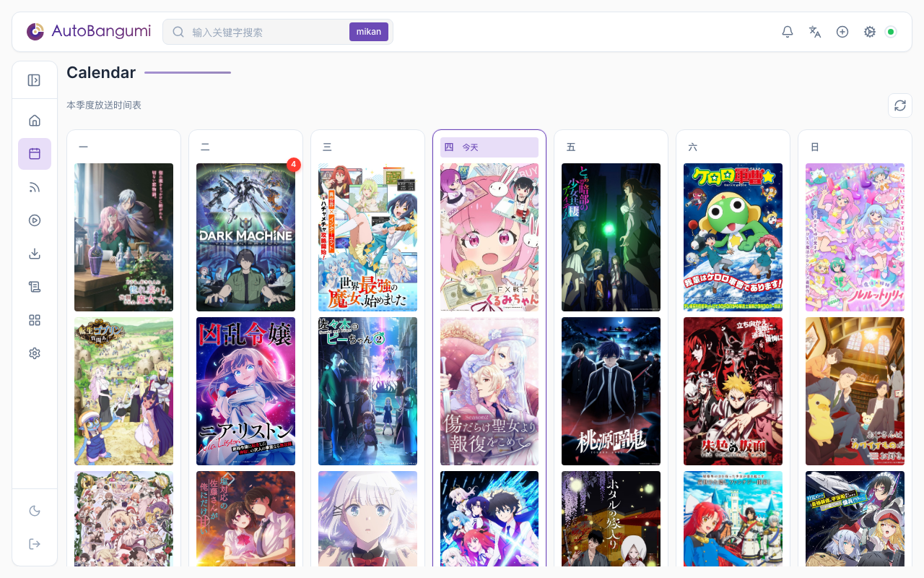This screenshot has width=924, height=578.
Task: Open the mikan search provider selector
Action: pyautogui.click(x=369, y=32)
